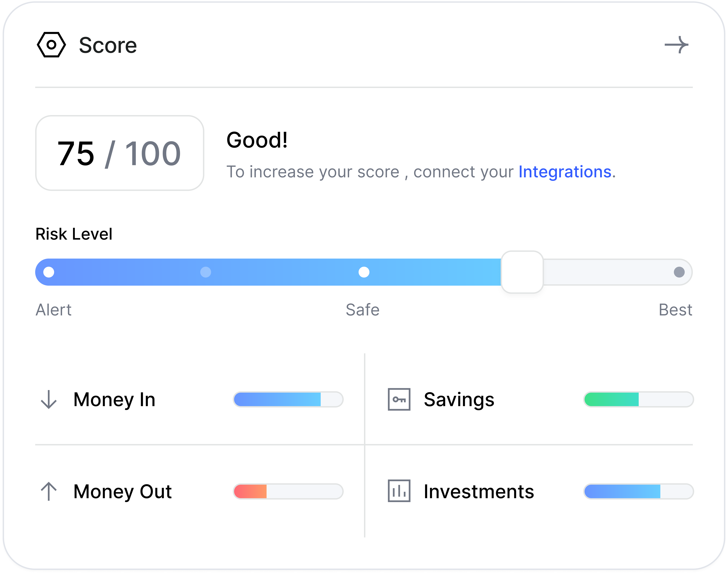Click the second dot on the risk slider
728x574 pixels.
206,272
